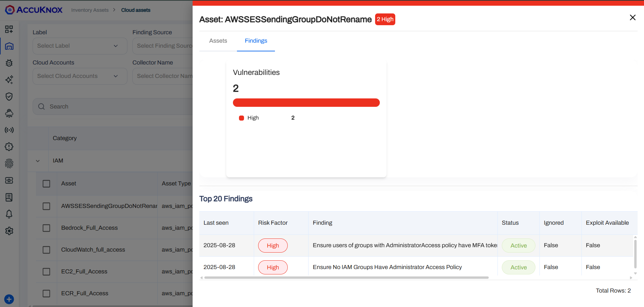The height and width of the screenshot is (307, 644).
Task: Close the asset details panel
Action: (x=632, y=17)
